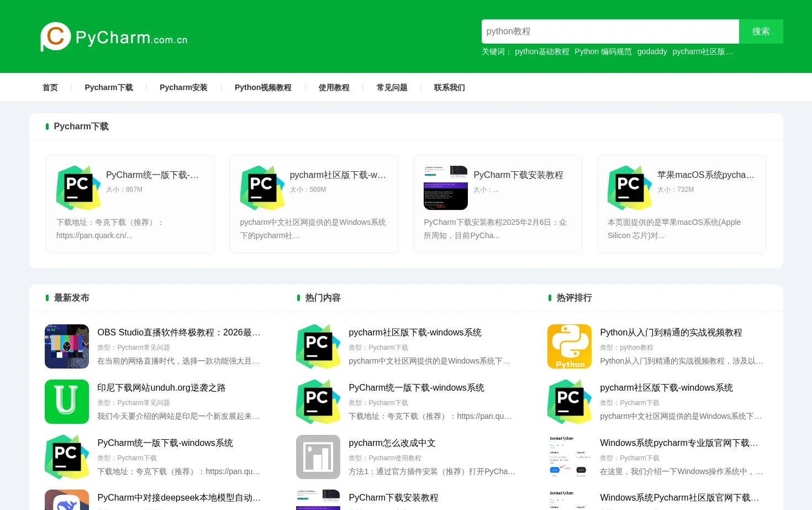Click yellow Python logo icon in 热评排行

[570, 346]
